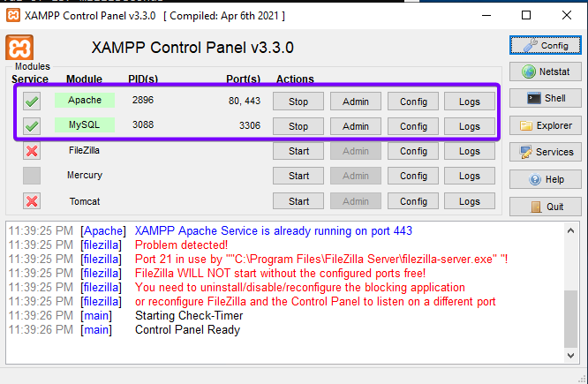Viewport: 588px width, 384px height.
Task: Open MySQL Logs menu
Action: 470,126
